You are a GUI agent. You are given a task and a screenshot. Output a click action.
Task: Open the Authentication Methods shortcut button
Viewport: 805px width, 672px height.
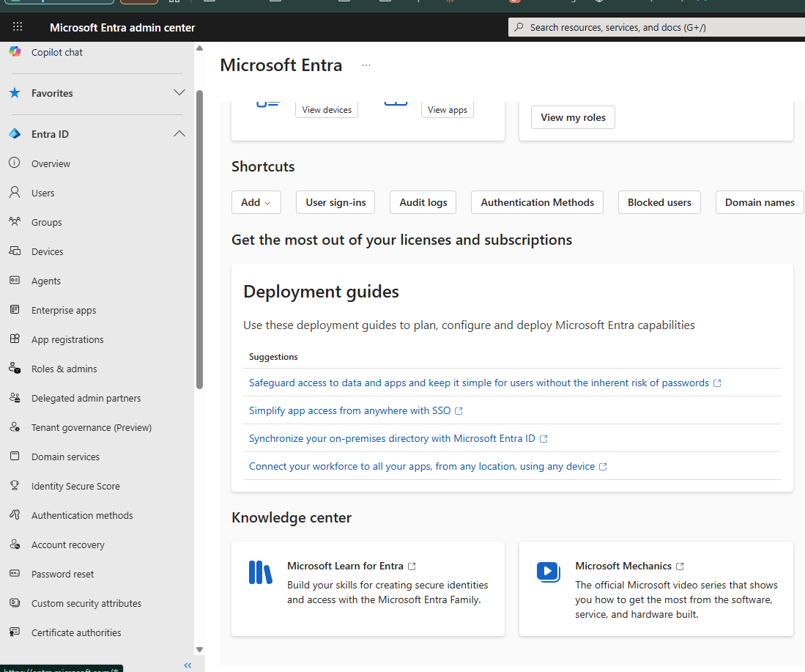537,202
